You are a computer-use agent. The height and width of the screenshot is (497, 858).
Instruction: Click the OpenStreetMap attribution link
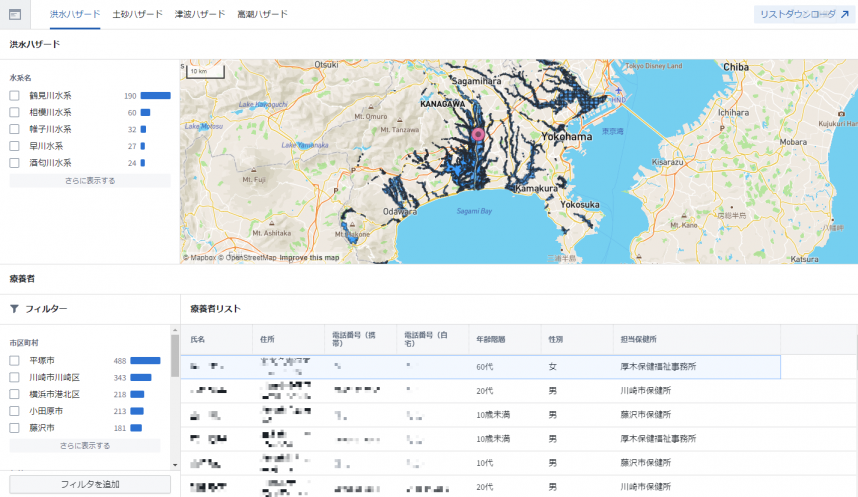[x=247, y=258]
